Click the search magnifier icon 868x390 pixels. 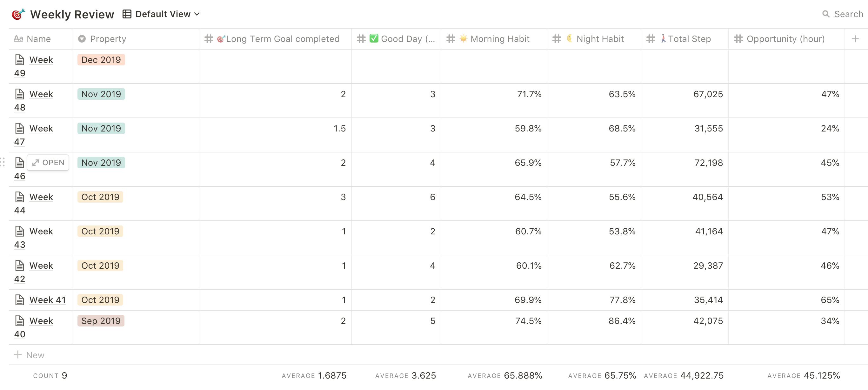pos(825,14)
